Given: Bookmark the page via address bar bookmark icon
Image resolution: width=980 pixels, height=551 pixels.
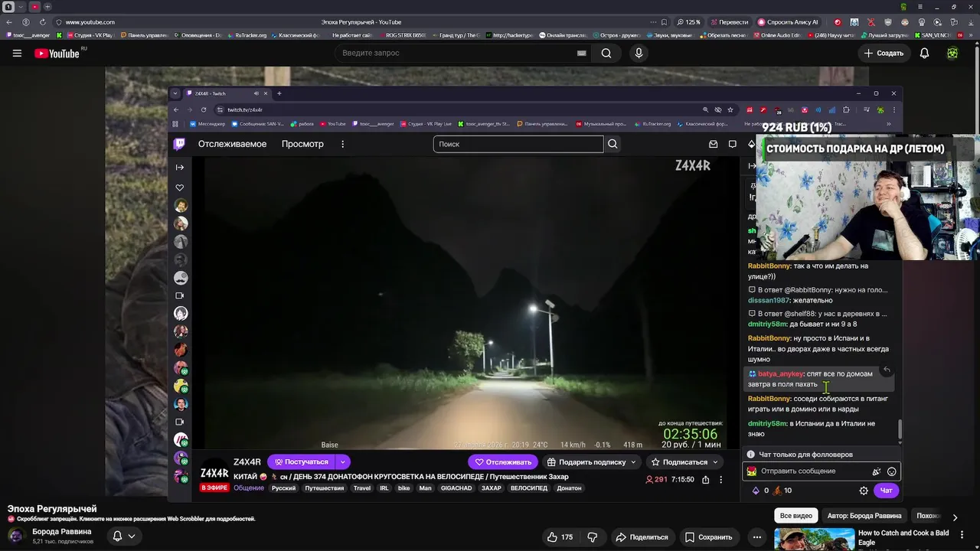Looking at the screenshot, I should coord(664,22).
